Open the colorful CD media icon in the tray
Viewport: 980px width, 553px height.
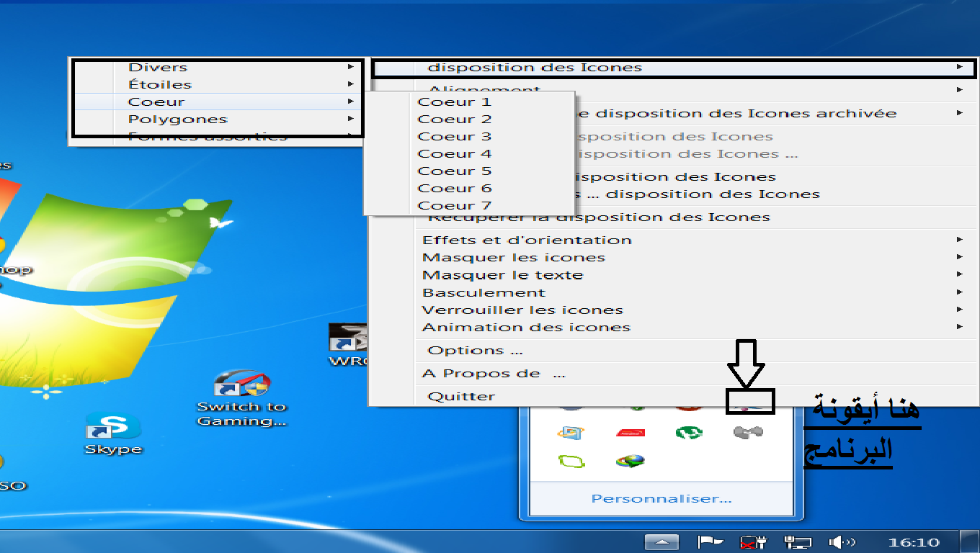point(629,461)
